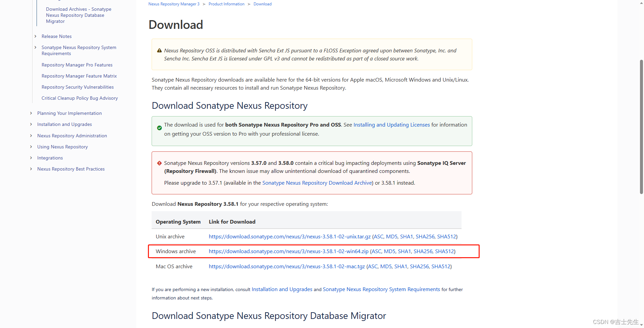Click the Download Sonatype Nexus Repository heading
This screenshot has width=644, height=328.
[x=230, y=105]
